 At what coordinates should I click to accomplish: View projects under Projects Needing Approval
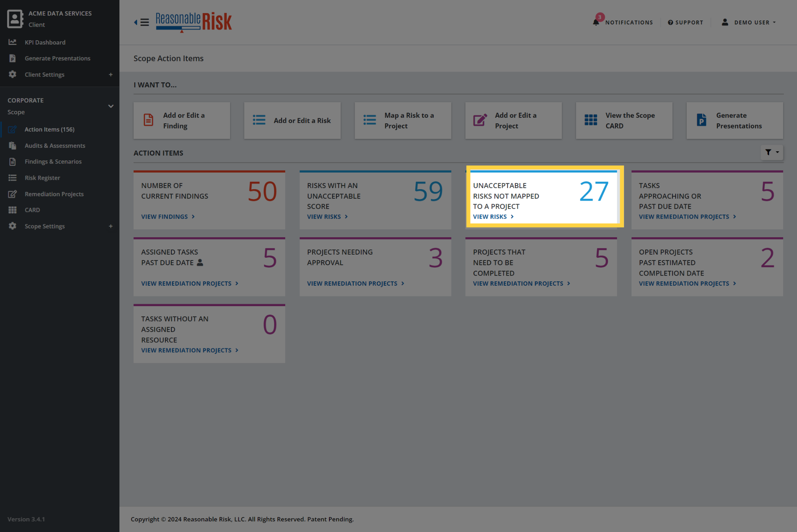[x=356, y=283]
